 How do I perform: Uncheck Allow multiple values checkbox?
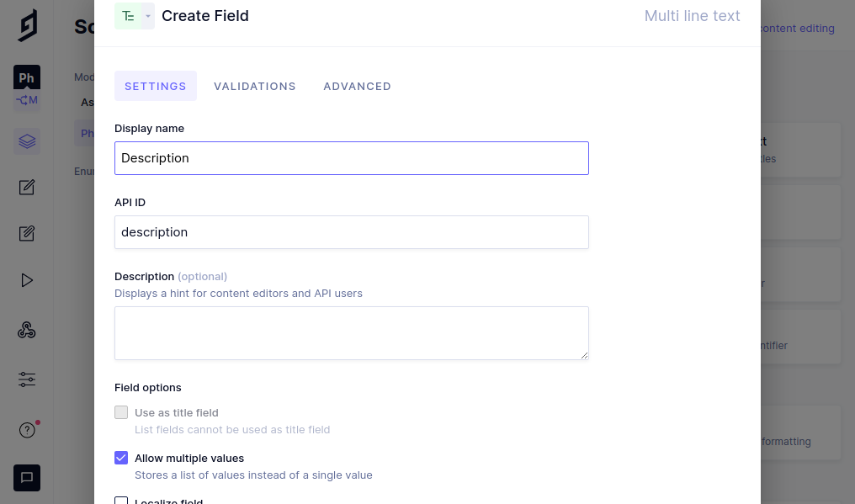[x=121, y=458]
